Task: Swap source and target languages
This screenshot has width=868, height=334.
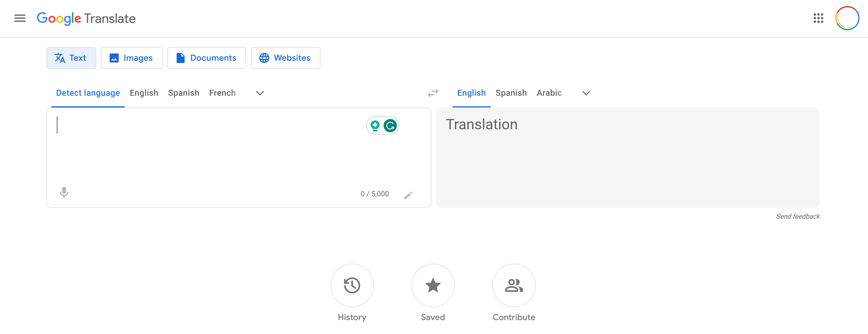Action: click(433, 93)
